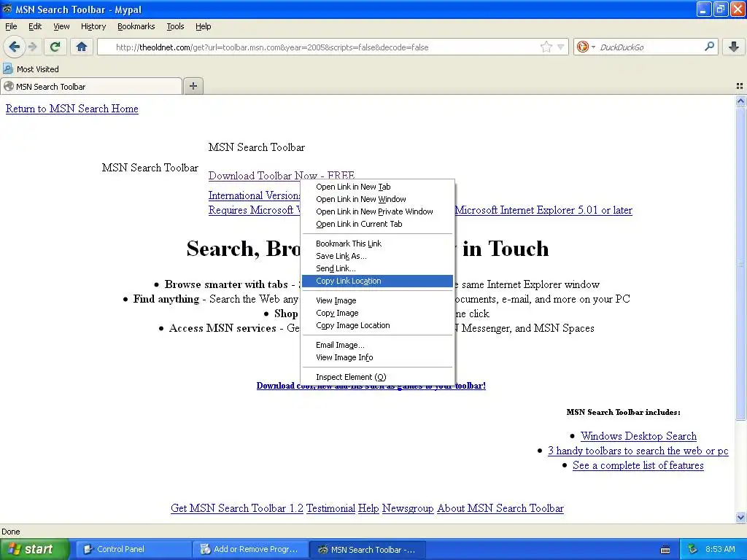
Task: Follow See a complete list of features
Action: tap(638, 465)
